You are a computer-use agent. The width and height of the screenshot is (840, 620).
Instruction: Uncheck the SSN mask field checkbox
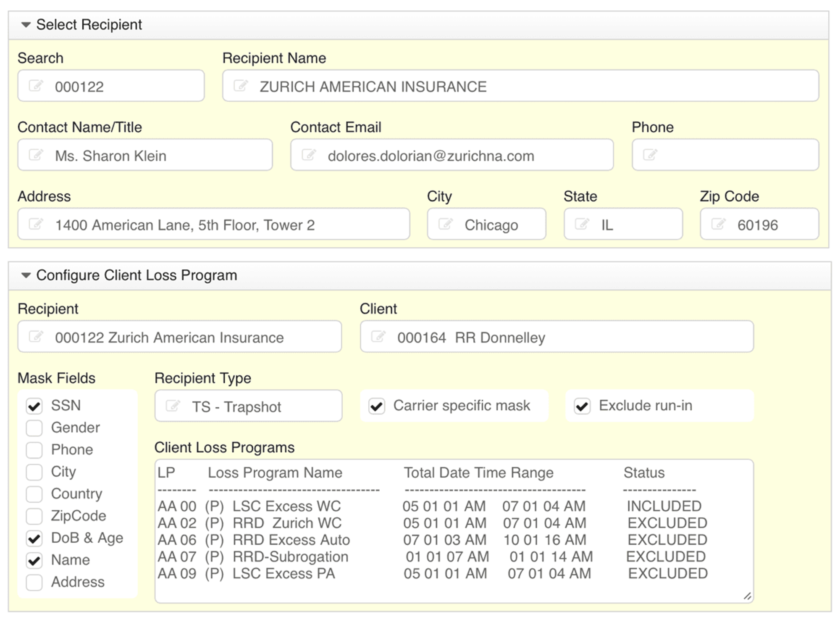tap(34, 406)
